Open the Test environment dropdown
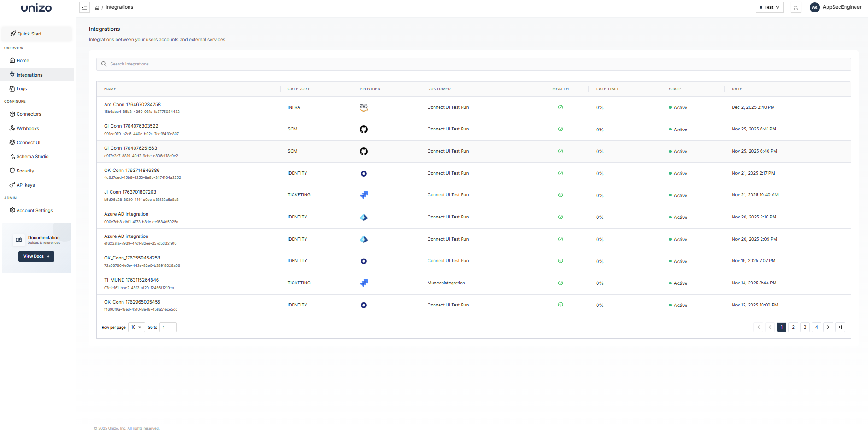 click(x=769, y=7)
